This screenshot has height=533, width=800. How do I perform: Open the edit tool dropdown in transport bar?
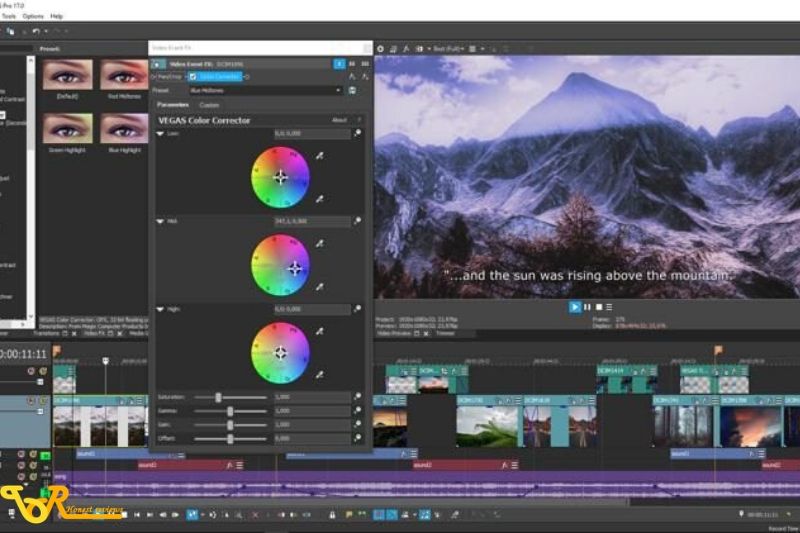(203, 515)
